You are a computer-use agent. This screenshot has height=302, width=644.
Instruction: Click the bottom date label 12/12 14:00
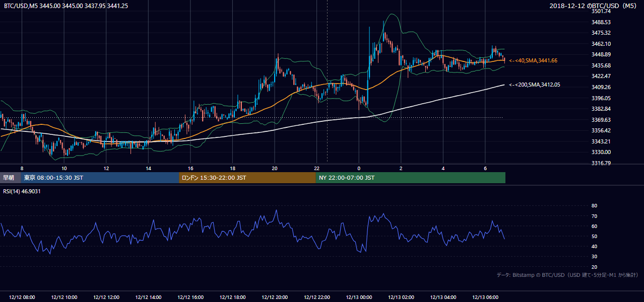(148, 297)
